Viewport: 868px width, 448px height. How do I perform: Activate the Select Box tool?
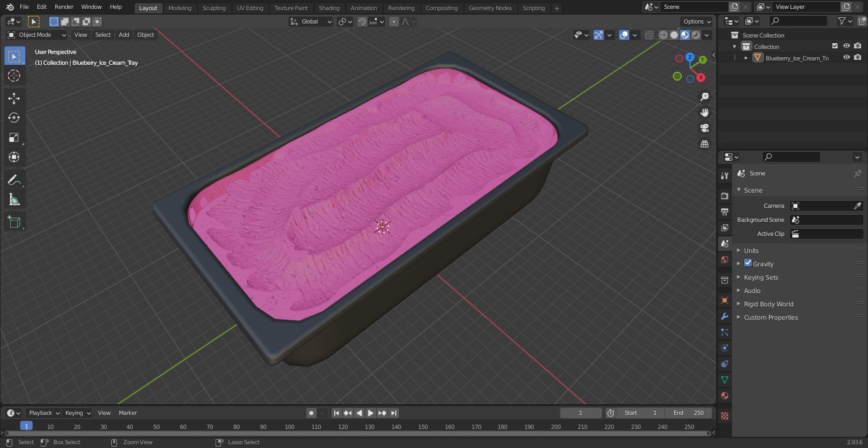(14, 56)
